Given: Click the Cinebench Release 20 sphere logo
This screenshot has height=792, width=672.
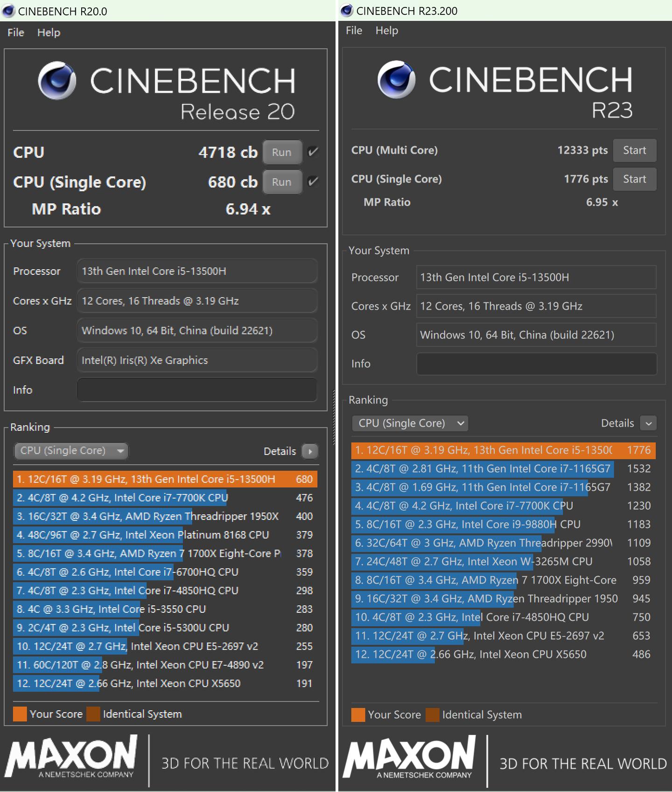Looking at the screenshot, I should 57,81.
